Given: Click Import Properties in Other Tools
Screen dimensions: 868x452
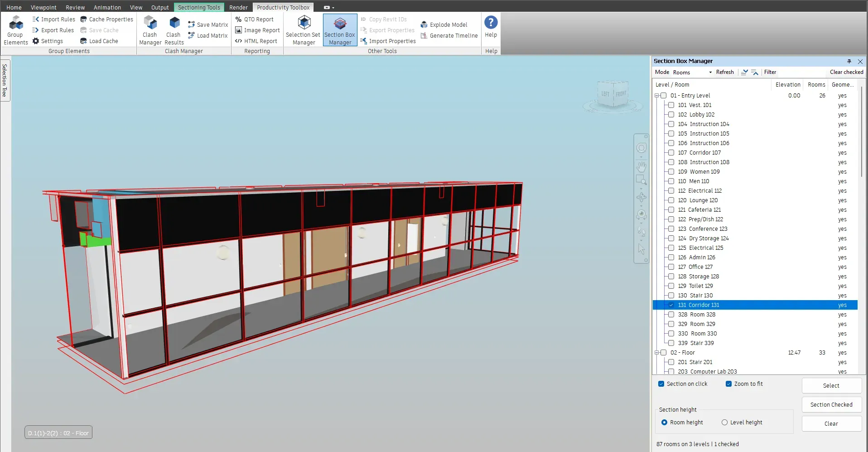Looking at the screenshot, I should pos(388,41).
